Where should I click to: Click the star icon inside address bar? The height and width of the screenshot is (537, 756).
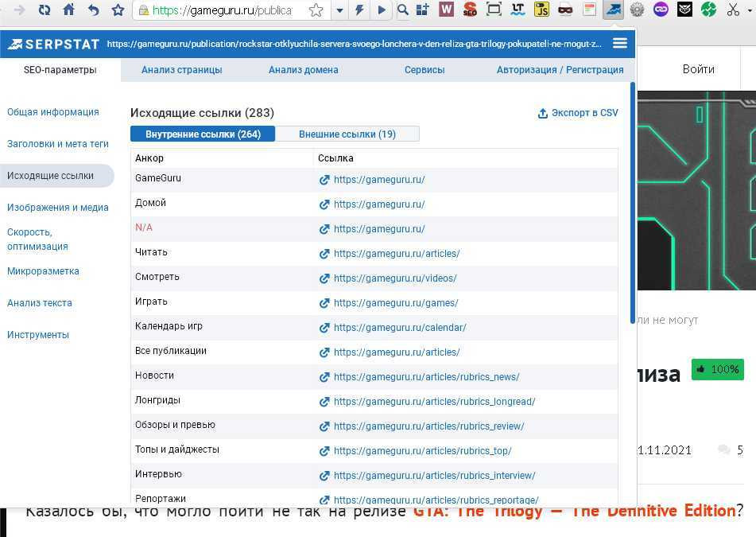pos(316,10)
